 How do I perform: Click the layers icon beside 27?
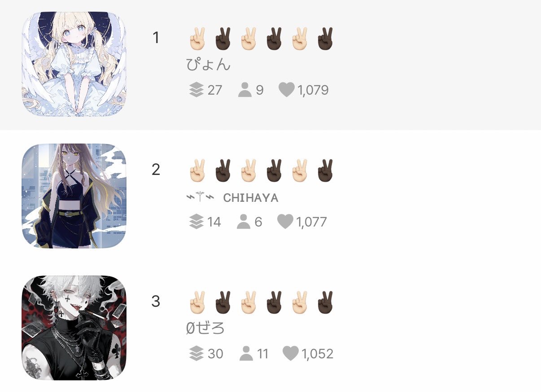click(196, 90)
